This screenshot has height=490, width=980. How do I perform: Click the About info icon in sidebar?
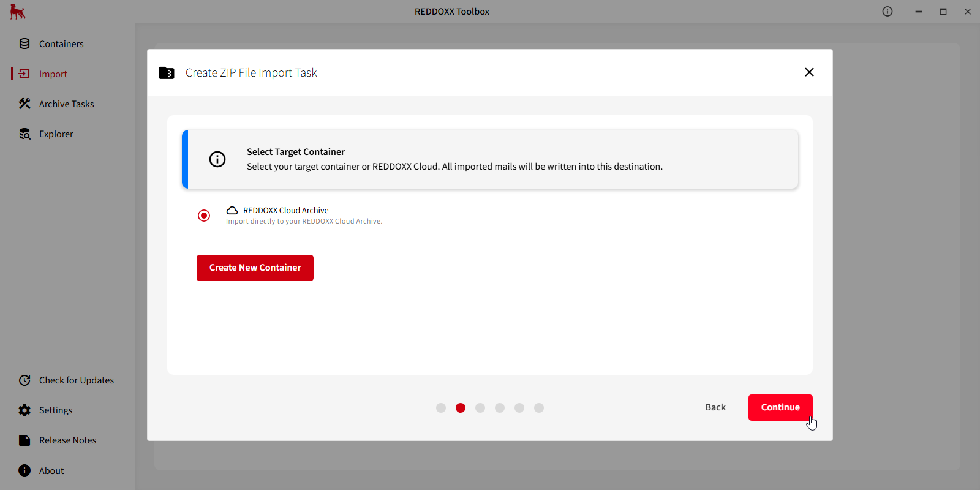pyautogui.click(x=24, y=470)
